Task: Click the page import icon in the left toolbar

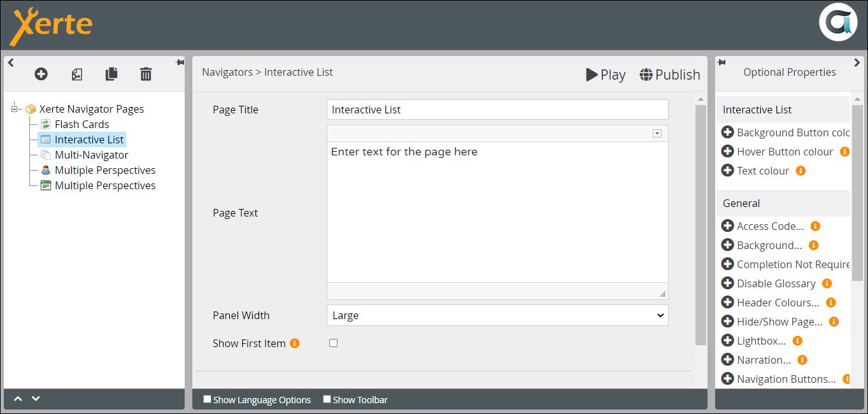Action: [76, 75]
